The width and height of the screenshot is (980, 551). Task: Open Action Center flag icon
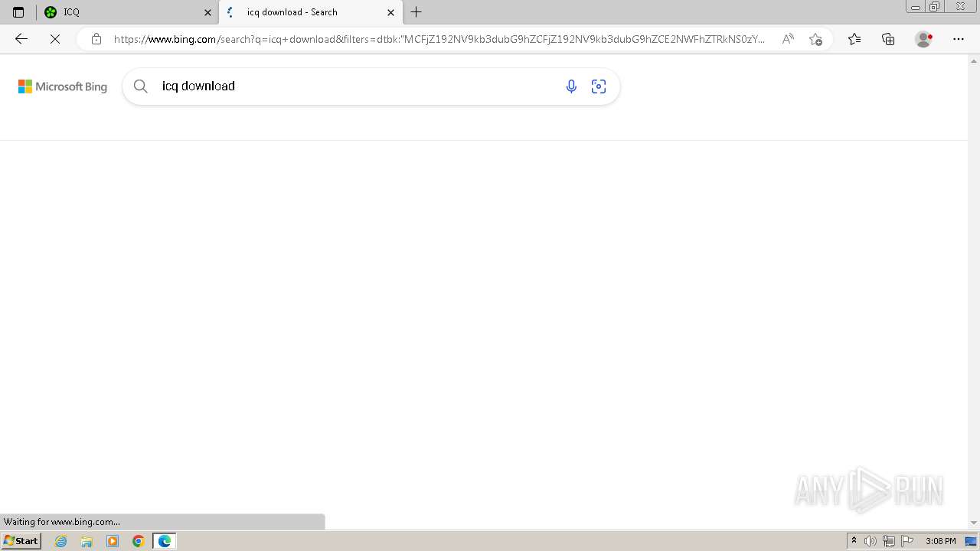coord(907,541)
